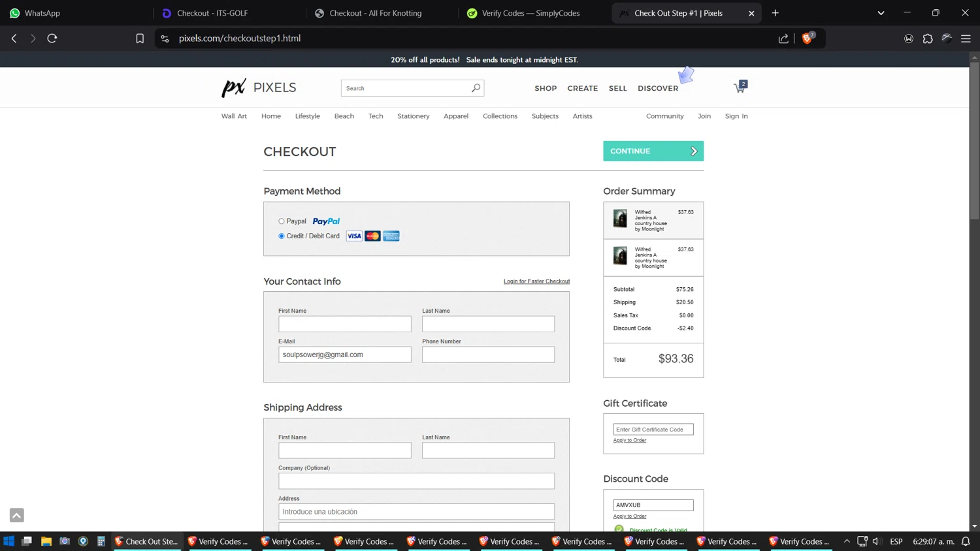Viewport: 980px width, 551px height.
Task: Open first order item thumbnail
Action: 620,218
